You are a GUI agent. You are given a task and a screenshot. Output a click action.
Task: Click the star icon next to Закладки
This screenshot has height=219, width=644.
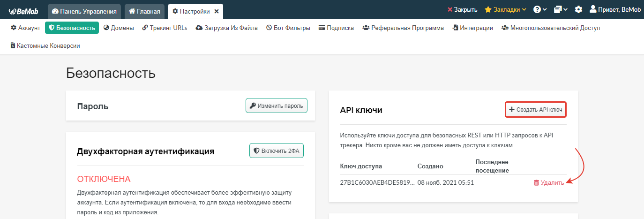tap(488, 9)
